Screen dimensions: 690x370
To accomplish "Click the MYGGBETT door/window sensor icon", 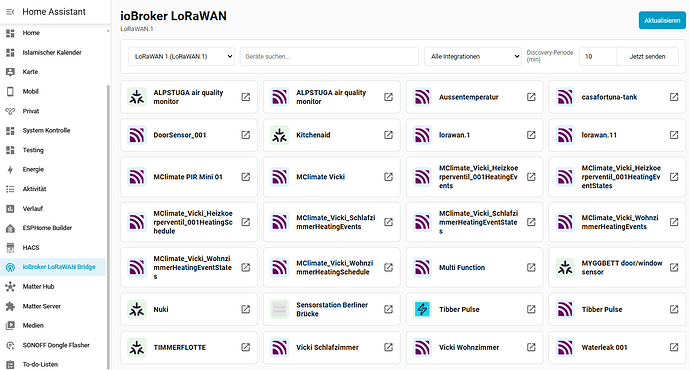I will 565,267.
